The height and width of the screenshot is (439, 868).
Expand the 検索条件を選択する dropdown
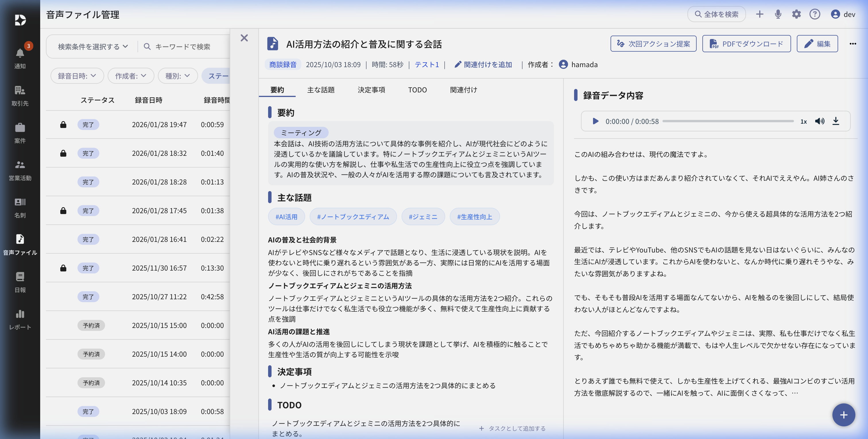click(93, 46)
